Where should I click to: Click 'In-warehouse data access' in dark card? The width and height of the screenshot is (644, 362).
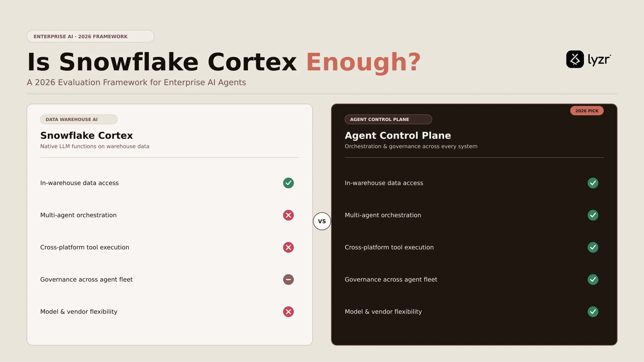pyautogui.click(x=384, y=183)
